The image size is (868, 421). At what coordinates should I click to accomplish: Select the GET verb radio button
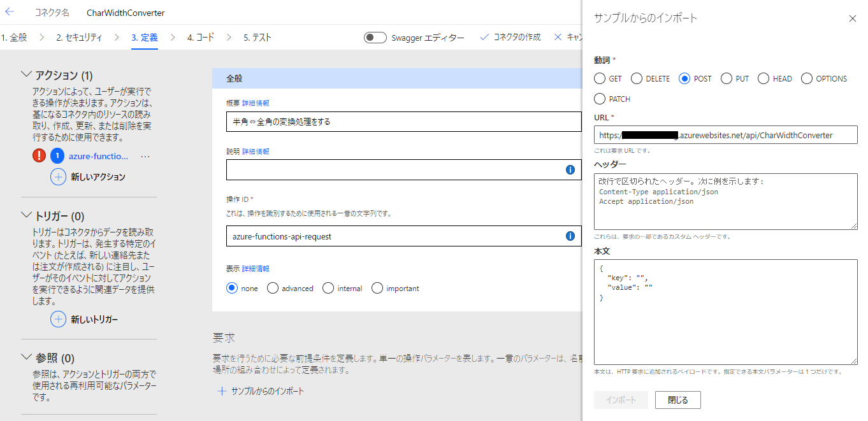tap(600, 79)
